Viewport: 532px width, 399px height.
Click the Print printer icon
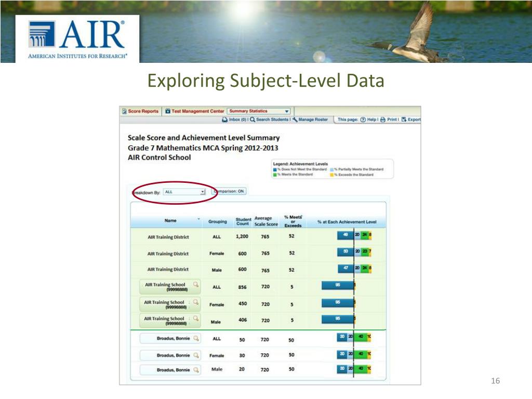[x=383, y=119]
